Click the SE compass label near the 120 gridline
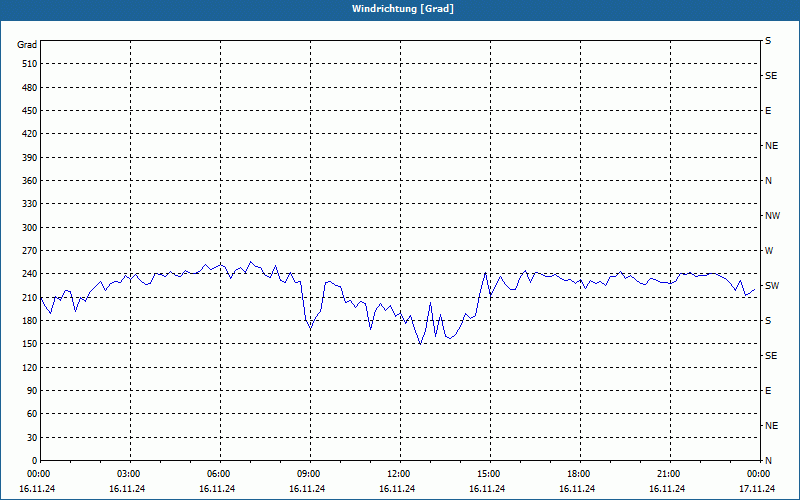 pos(771,356)
